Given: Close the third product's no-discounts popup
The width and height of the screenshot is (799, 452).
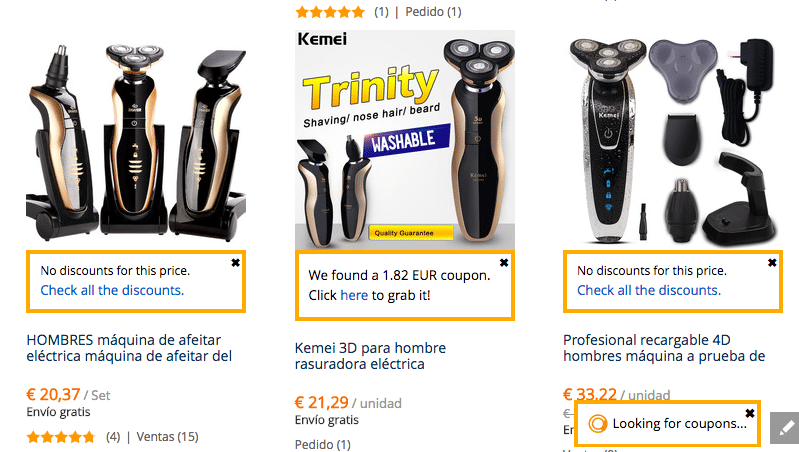Looking at the screenshot, I should pos(772,262).
